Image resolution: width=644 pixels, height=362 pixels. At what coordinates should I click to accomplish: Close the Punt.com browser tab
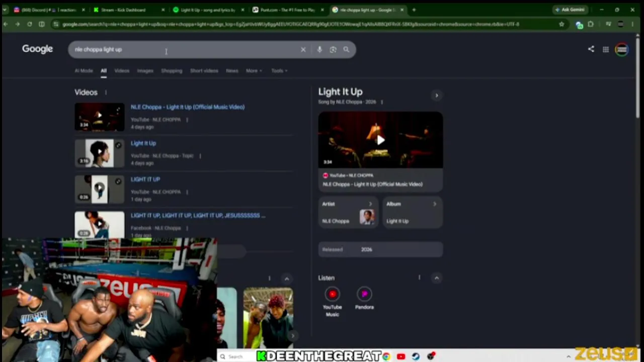click(322, 10)
